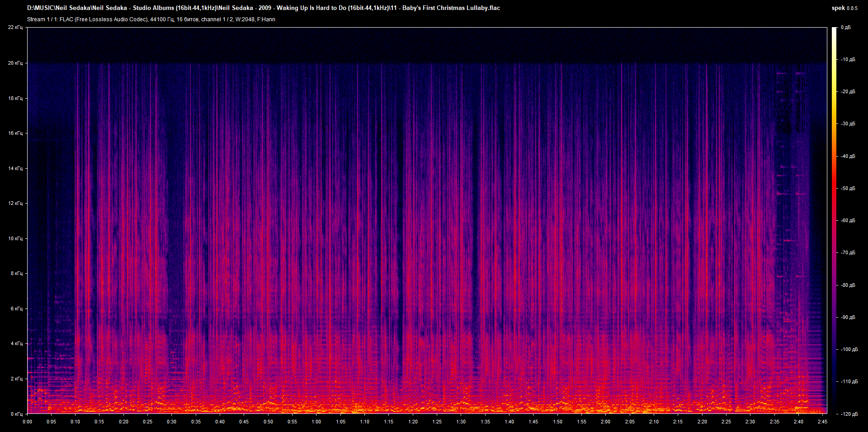This screenshot has height=432, width=868.
Task: Pick the '1:30' time axis label
Action: click(x=461, y=422)
